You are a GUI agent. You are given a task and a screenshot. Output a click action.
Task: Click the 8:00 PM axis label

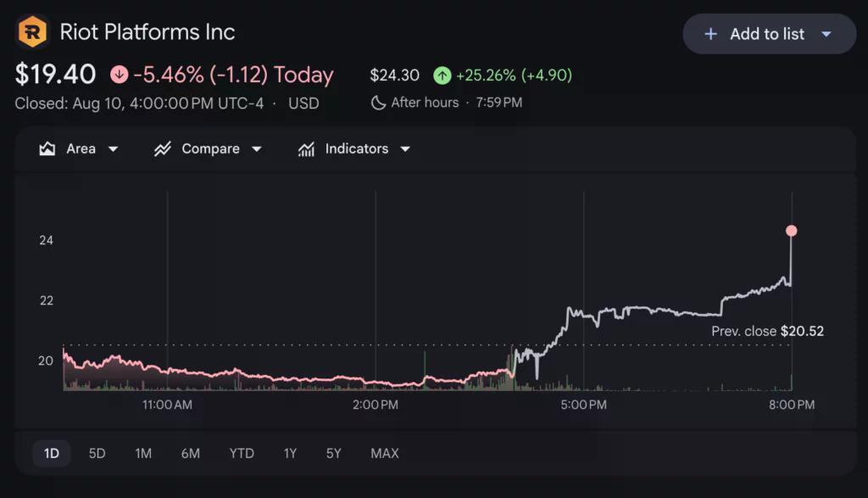(792, 405)
